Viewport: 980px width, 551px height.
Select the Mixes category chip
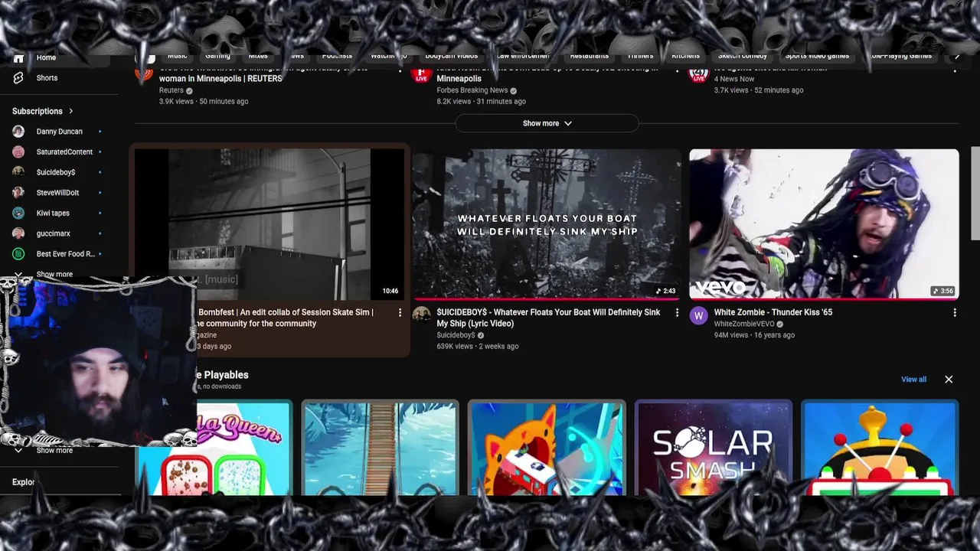tap(258, 56)
